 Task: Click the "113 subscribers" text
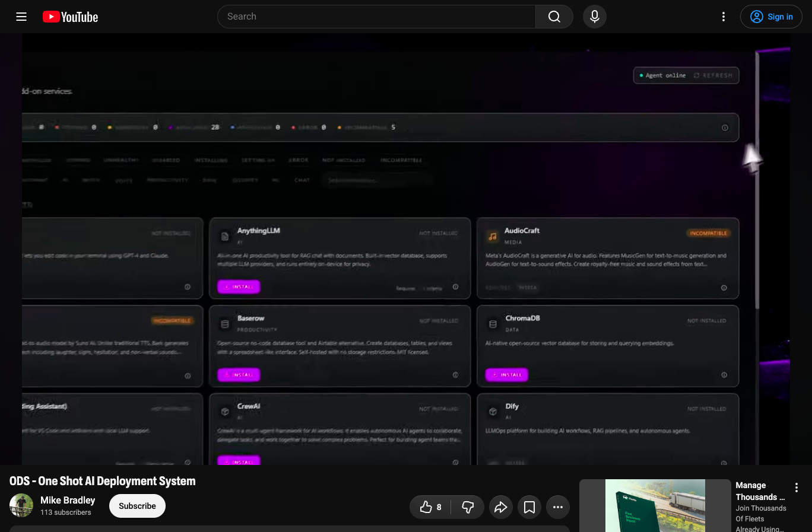tap(66, 512)
